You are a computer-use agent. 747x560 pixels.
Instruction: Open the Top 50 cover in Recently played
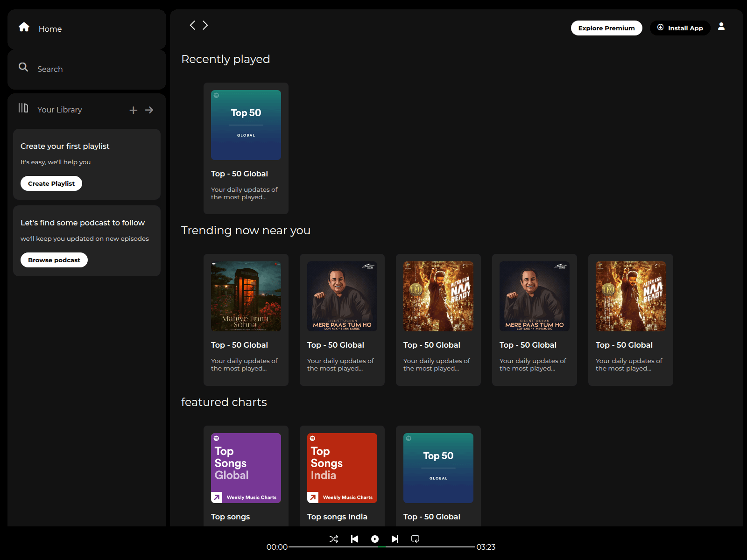(246, 125)
